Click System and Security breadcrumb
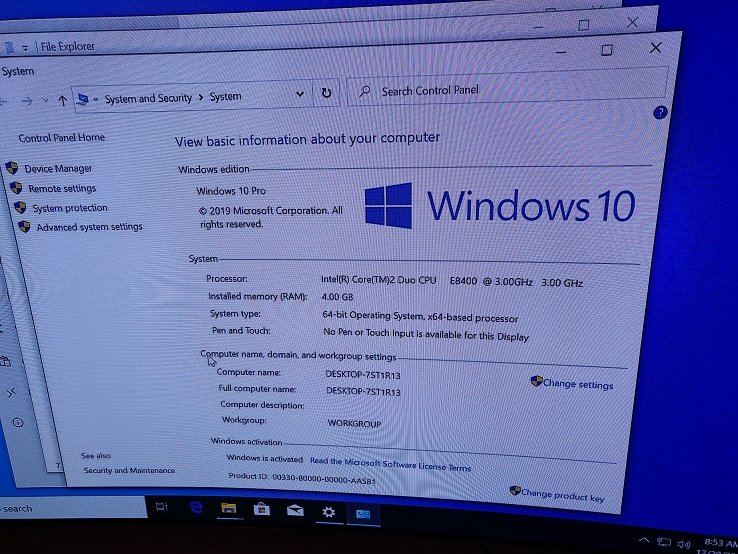 [148, 98]
